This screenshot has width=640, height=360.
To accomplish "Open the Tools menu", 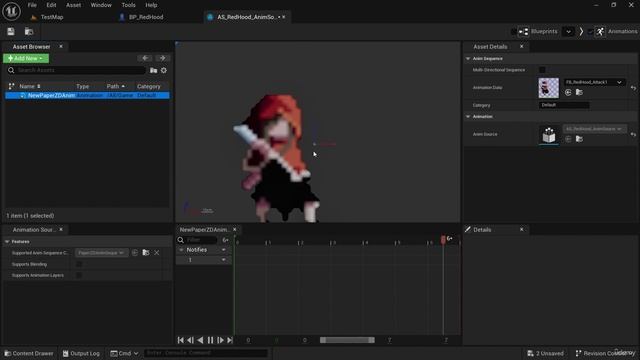I will [x=128, y=5].
